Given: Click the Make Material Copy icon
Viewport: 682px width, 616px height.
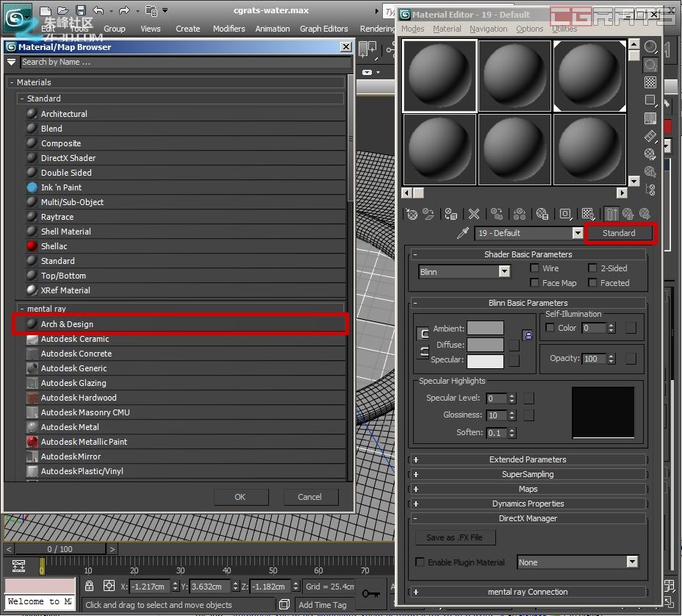Looking at the screenshot, I should (x=497, y=214).
